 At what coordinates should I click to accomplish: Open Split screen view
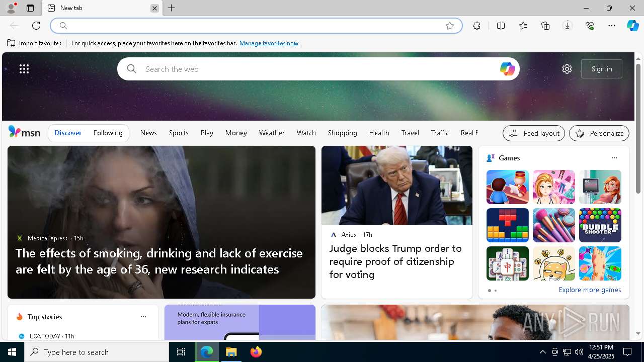coord(501,26)
